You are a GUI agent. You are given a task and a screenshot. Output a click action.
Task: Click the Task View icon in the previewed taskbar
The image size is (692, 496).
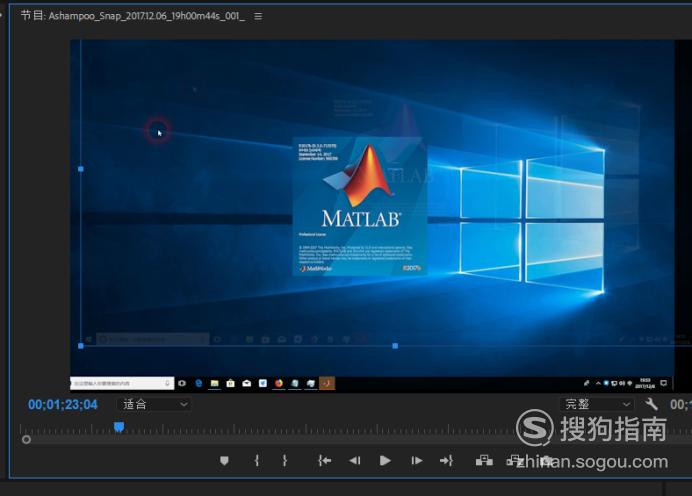coord(182,383)
